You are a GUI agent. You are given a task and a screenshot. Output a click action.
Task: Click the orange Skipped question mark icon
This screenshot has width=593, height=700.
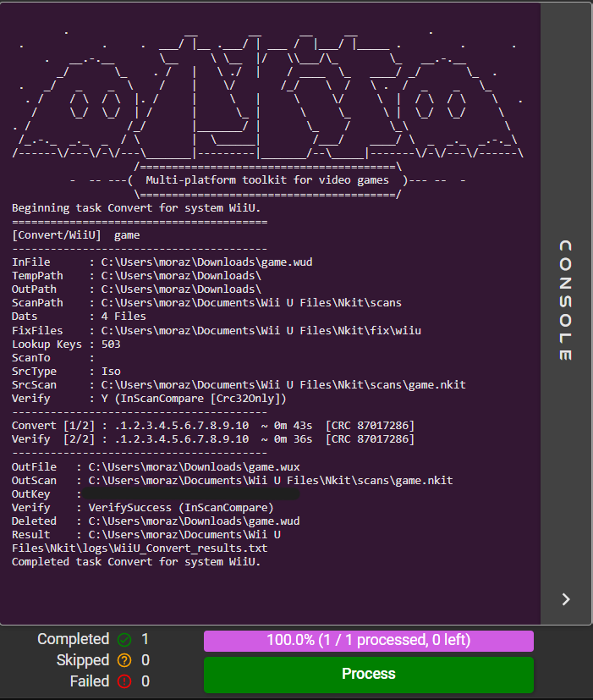tap(124, 660)
